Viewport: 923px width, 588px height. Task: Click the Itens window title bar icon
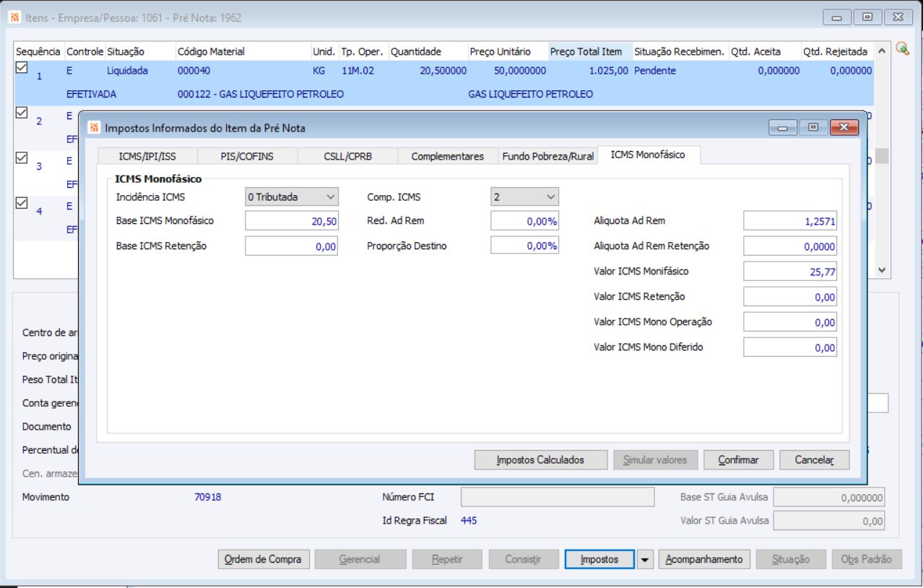14,17
